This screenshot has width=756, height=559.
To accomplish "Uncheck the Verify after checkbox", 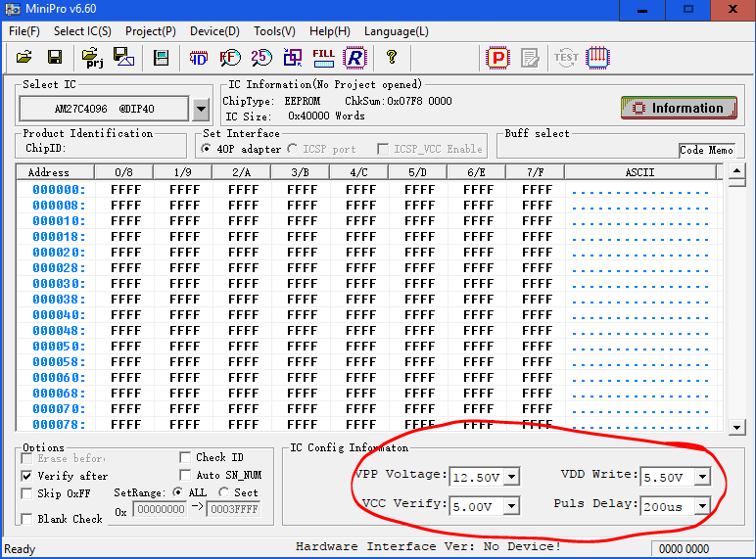I will click(x=27, y=476).
